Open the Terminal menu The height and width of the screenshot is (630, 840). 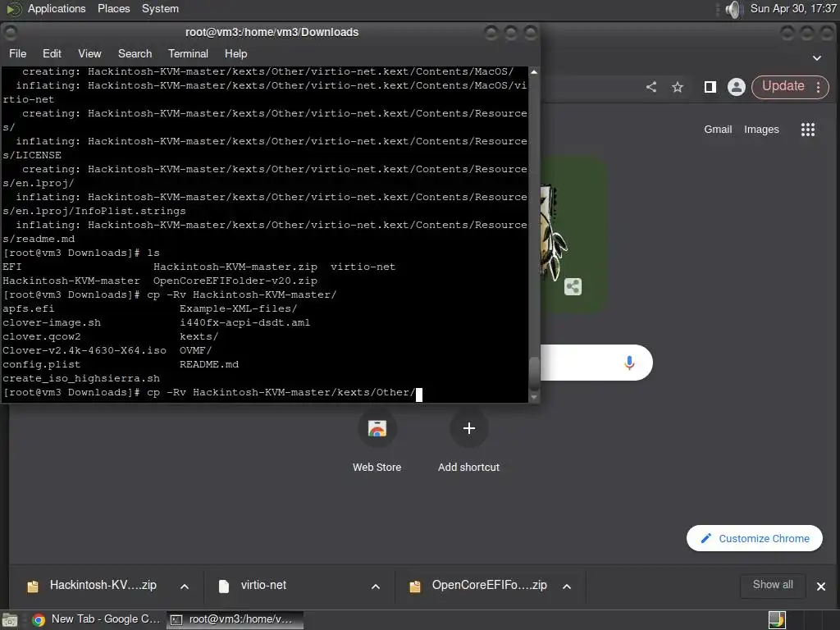tap(188, 53)
